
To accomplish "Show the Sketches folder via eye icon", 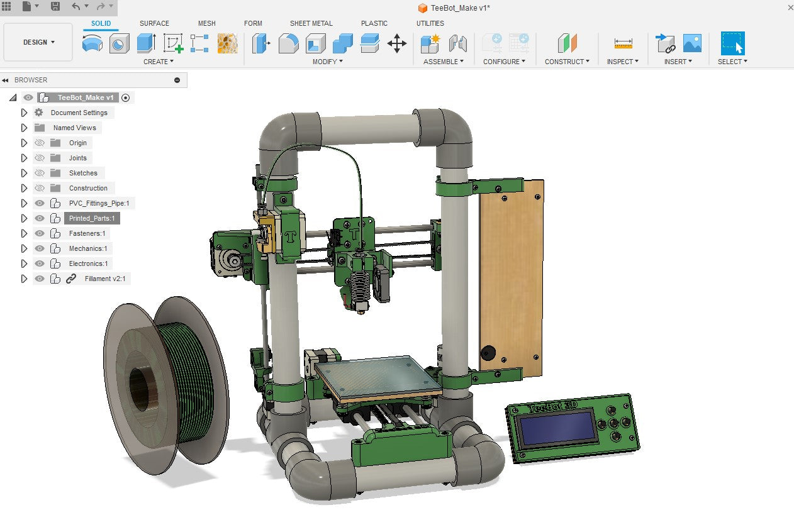I will [40, 173].
